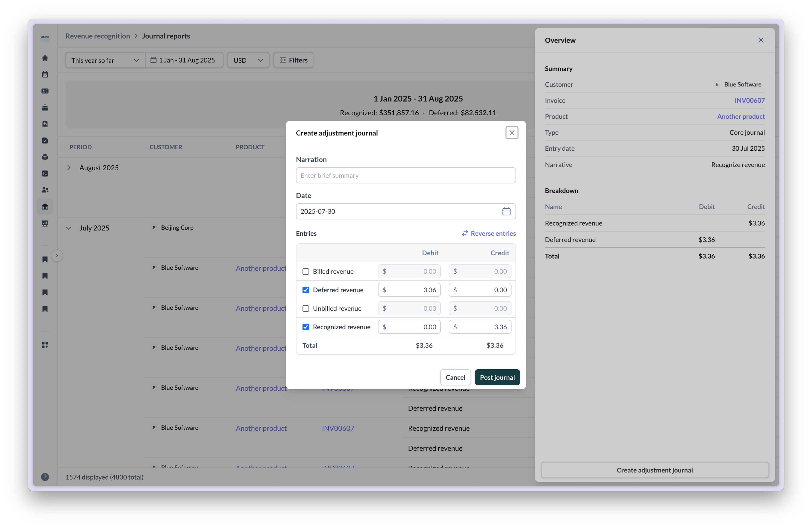This screenshot has height=528, width=812.
Task: Open the ID card customers icon in sidebar
Action: (45, 91)
